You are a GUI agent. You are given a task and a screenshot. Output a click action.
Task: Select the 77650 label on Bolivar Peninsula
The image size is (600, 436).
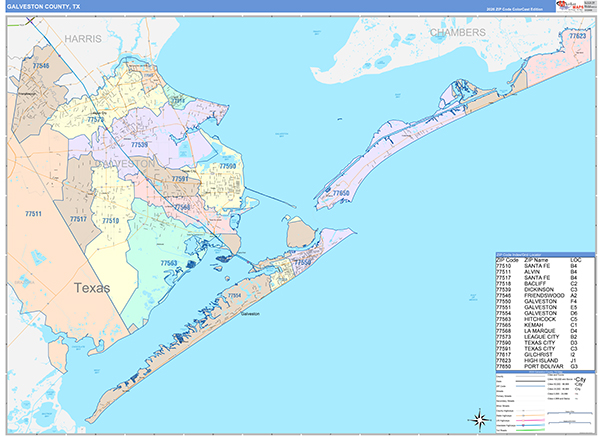coord(341,192)
